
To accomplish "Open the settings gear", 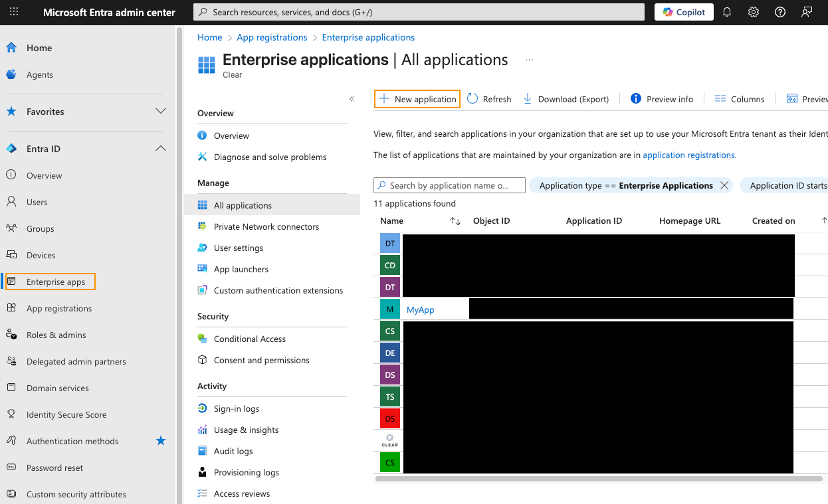I will click(754, 12).
